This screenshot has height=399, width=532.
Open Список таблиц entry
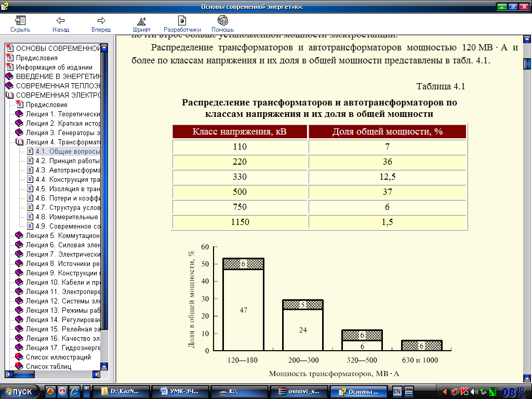48,366
